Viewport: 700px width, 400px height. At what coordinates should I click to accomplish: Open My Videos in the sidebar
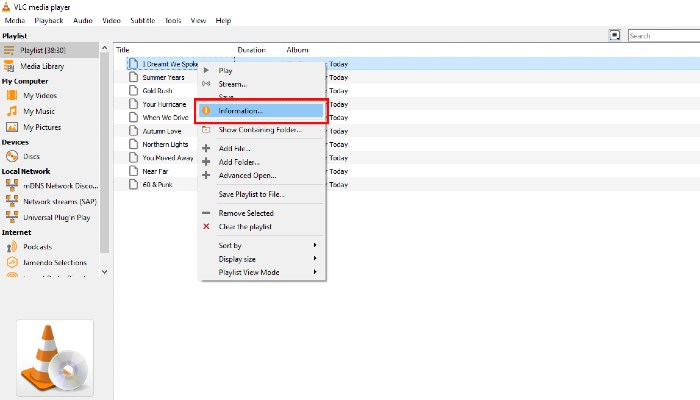click(x=41, y=95)
